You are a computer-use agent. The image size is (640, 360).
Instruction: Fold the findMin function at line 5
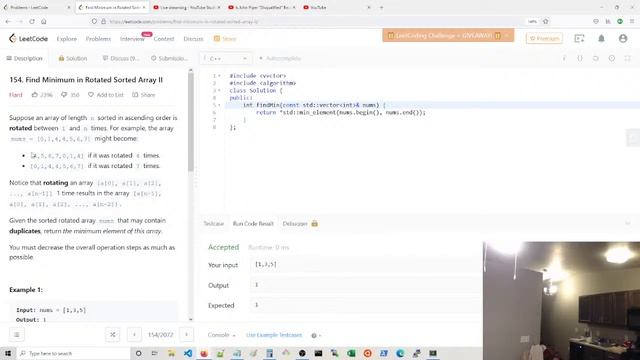tap(219, 105)
